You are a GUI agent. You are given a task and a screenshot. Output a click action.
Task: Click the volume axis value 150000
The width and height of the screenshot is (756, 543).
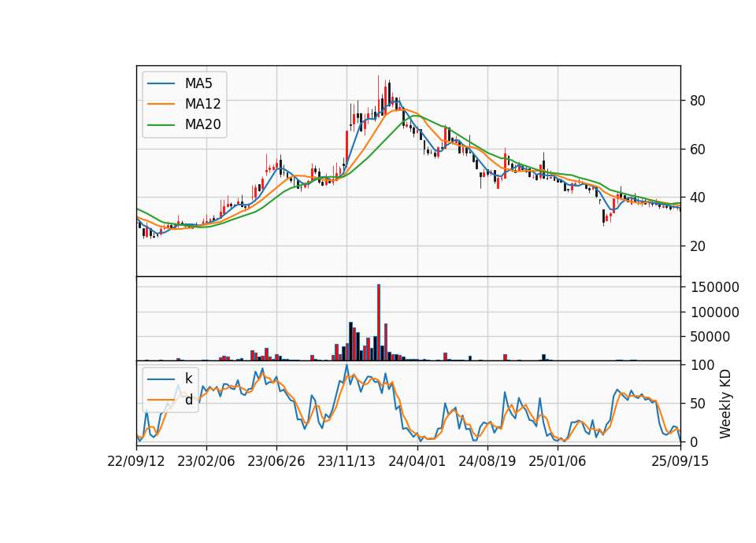point(714,287)
